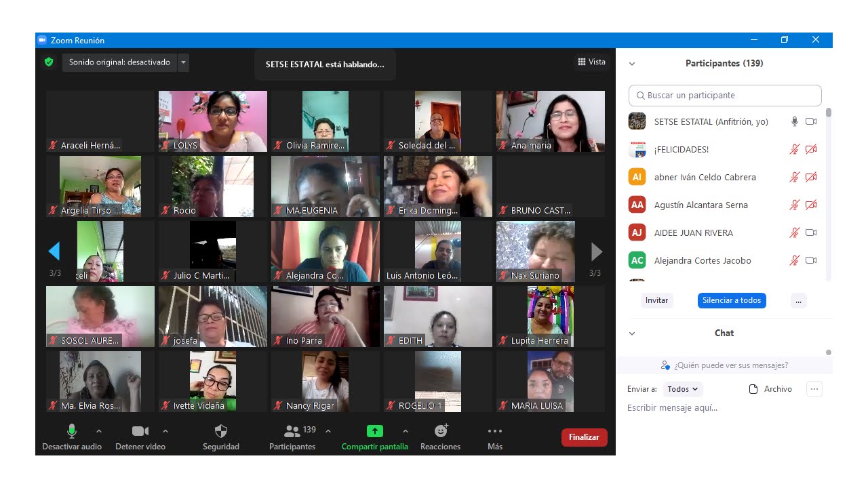Viewport: 868px width, 488px height.
Task: Click muted mic icon for Agustín Alcantara Serna
Action: (x=795, y=205)
